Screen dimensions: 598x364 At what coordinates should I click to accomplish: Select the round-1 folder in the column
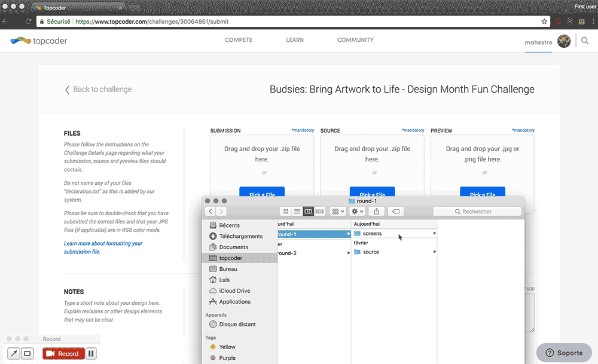315,234
